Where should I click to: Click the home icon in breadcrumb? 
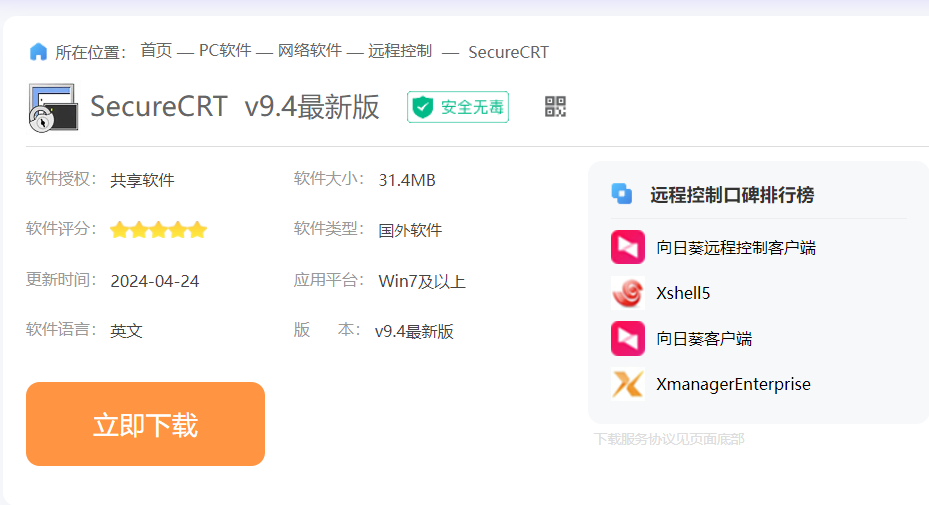coord(38,52)
